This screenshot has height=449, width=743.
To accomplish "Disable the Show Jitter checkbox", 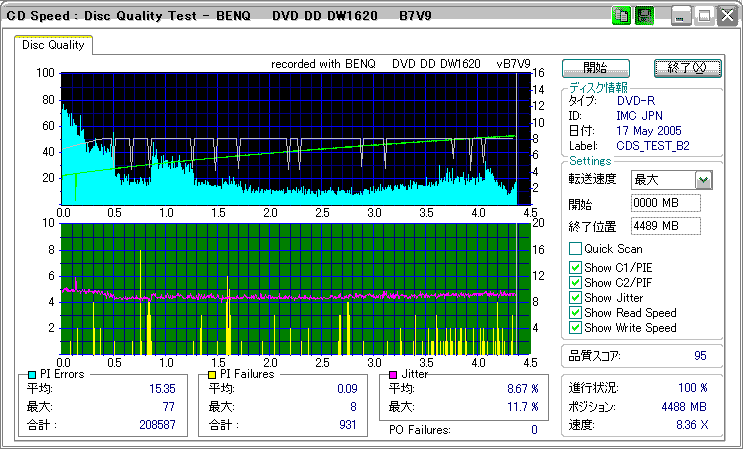I will coord(575,298).
